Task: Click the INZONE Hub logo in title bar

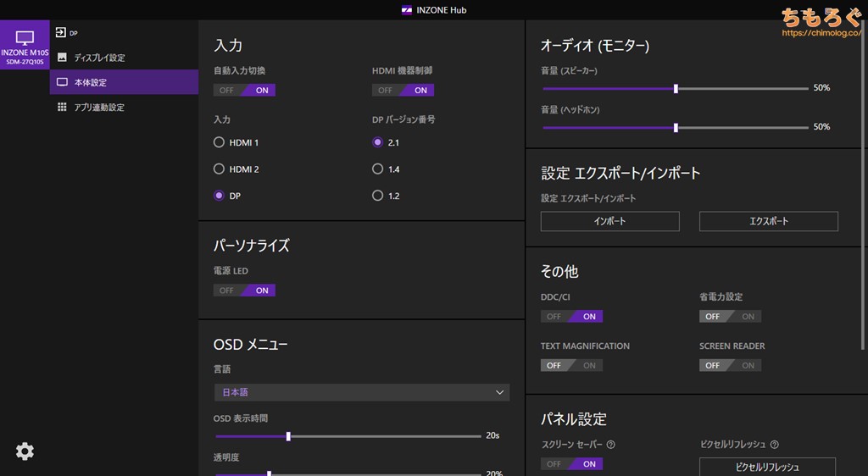Action: (406, 10)
